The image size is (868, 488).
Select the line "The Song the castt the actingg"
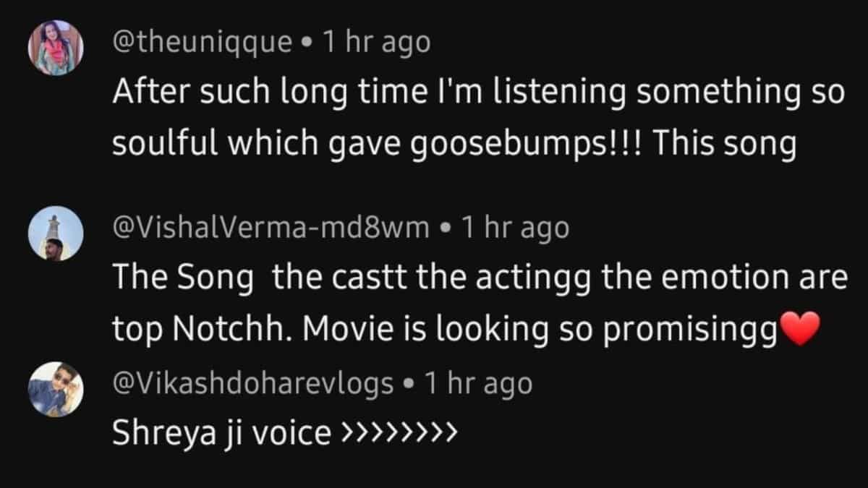(x=480, y=279)
